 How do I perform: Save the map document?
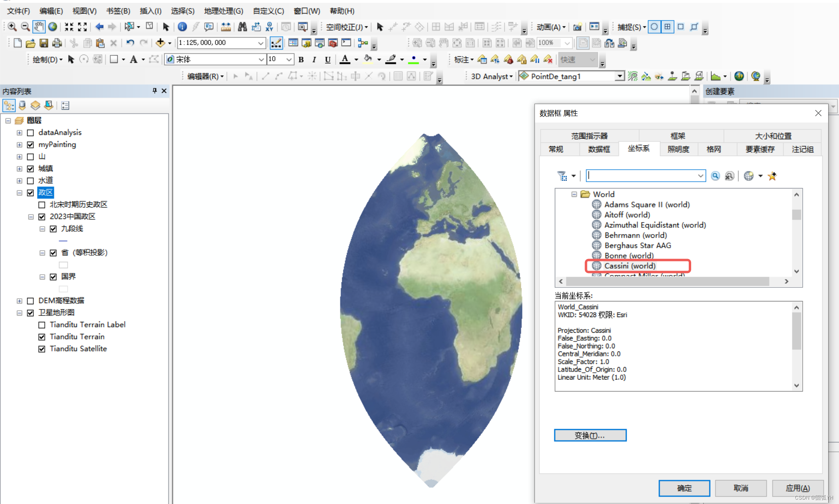[44, 43]
